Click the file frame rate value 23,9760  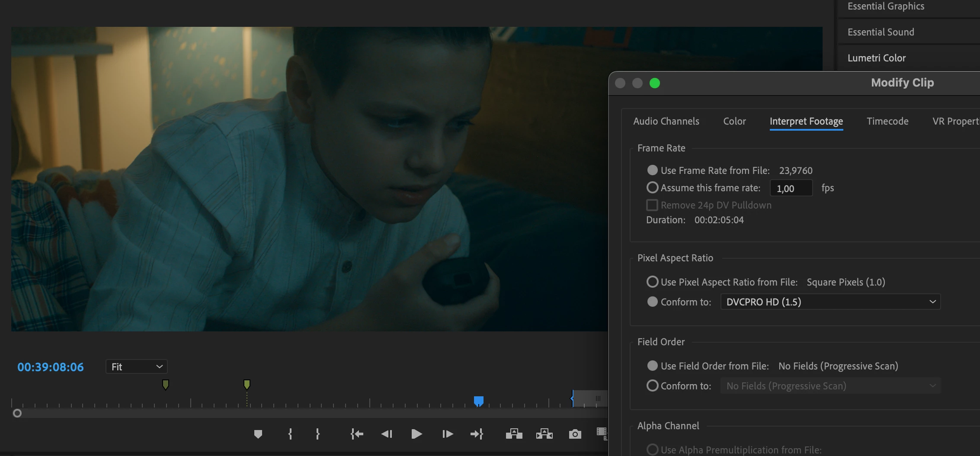tap(796, 170)
